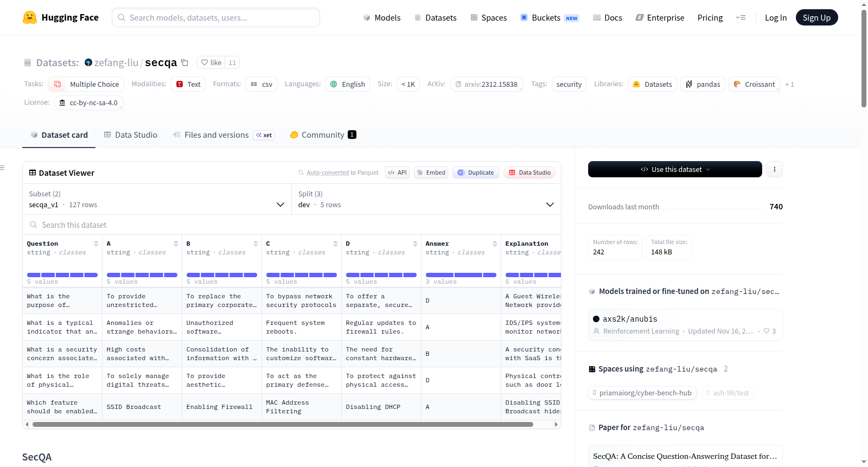The width and height of the screenshot is (868, 467).
Task: Click the Multiple Choice task tag
Action: pyautogui.click(x=86, y=84)
